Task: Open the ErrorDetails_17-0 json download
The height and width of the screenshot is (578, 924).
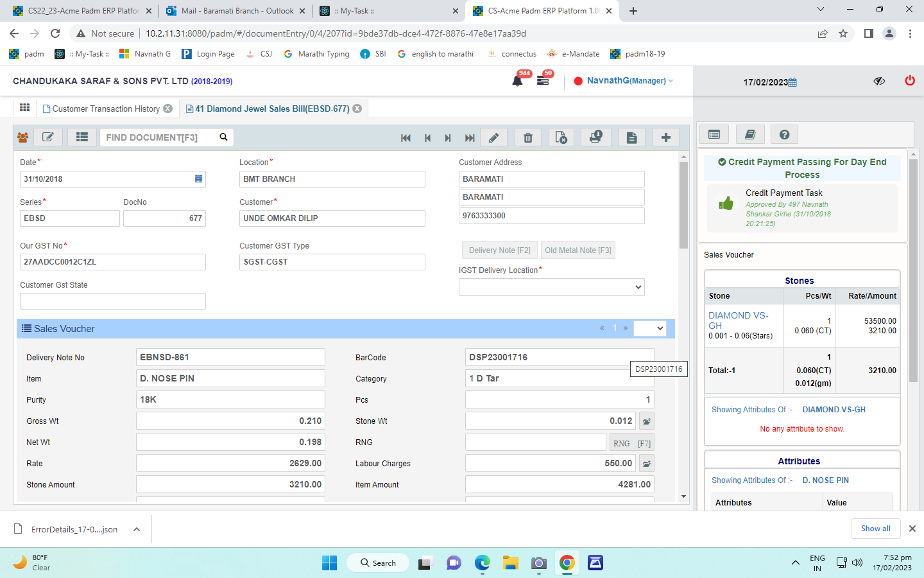Action: (67, 529)
